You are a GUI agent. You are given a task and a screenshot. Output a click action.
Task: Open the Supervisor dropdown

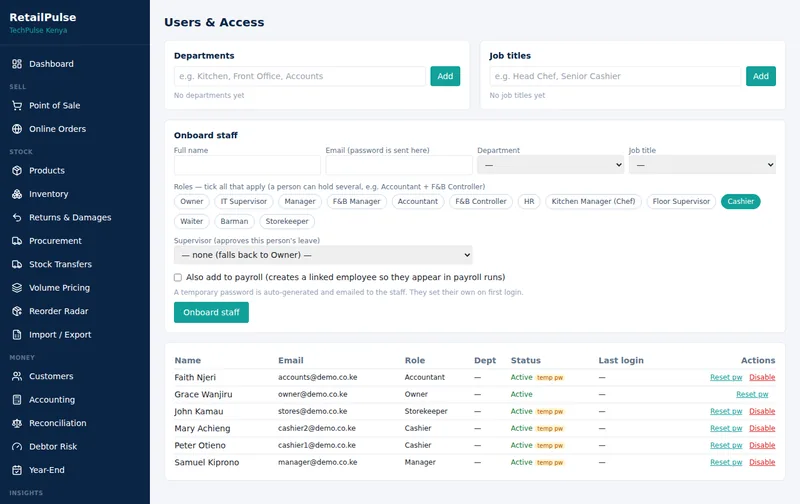[x=323, y=255]
